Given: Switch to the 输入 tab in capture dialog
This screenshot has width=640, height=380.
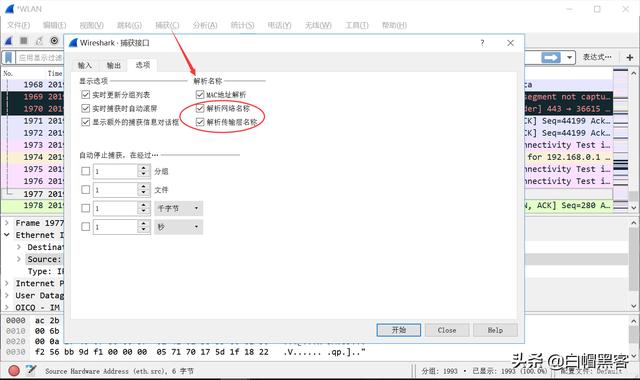Looking at the screenshot, I should click(x=85, y=65).
